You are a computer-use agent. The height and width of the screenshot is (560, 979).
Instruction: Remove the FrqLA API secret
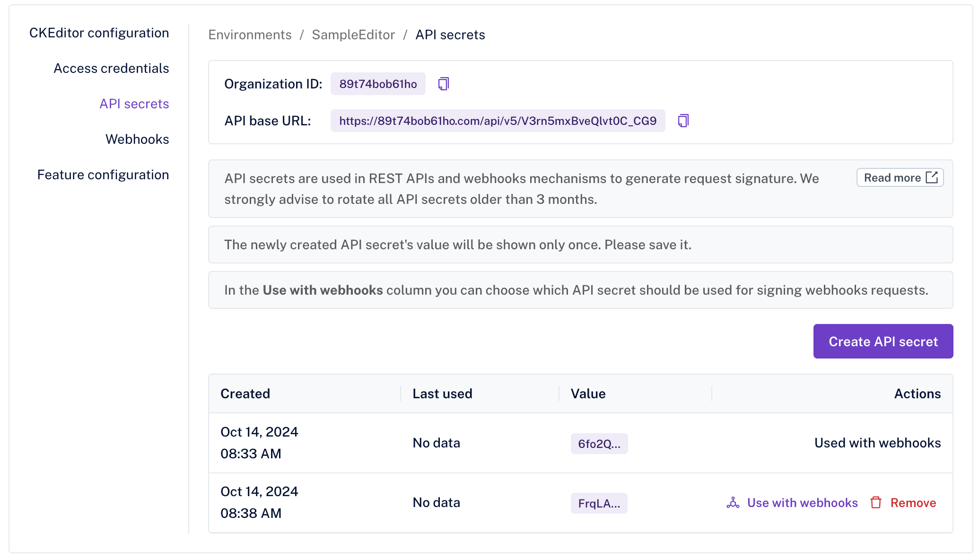903,503
